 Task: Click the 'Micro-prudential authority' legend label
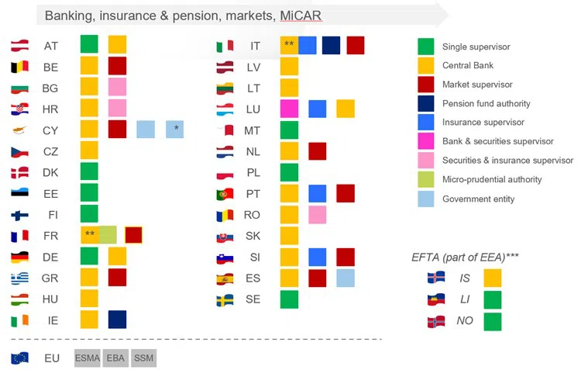492,179
